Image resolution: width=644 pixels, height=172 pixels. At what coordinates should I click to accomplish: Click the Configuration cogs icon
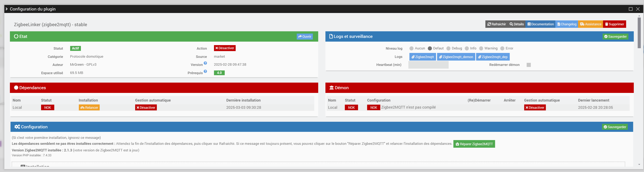point(17,127)
